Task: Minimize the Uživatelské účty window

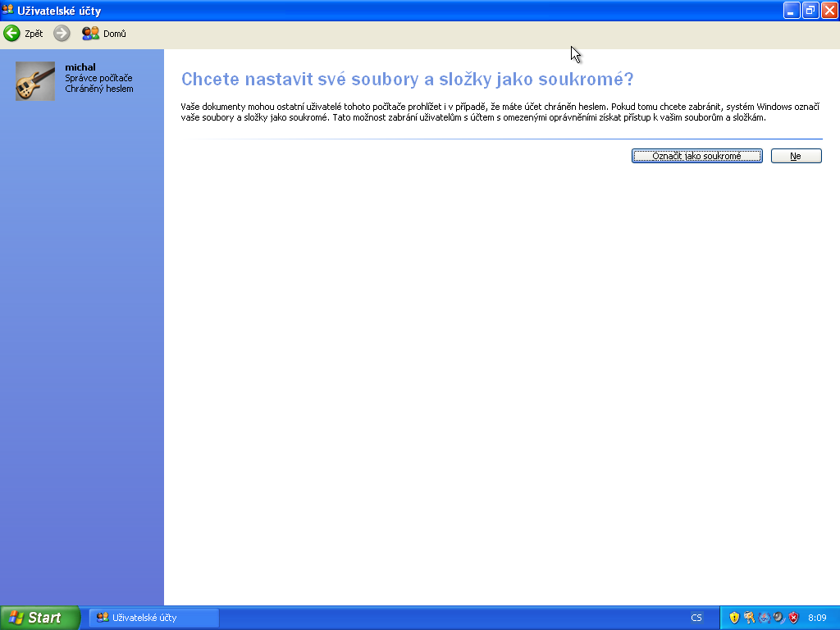Action: coord(792,11)
